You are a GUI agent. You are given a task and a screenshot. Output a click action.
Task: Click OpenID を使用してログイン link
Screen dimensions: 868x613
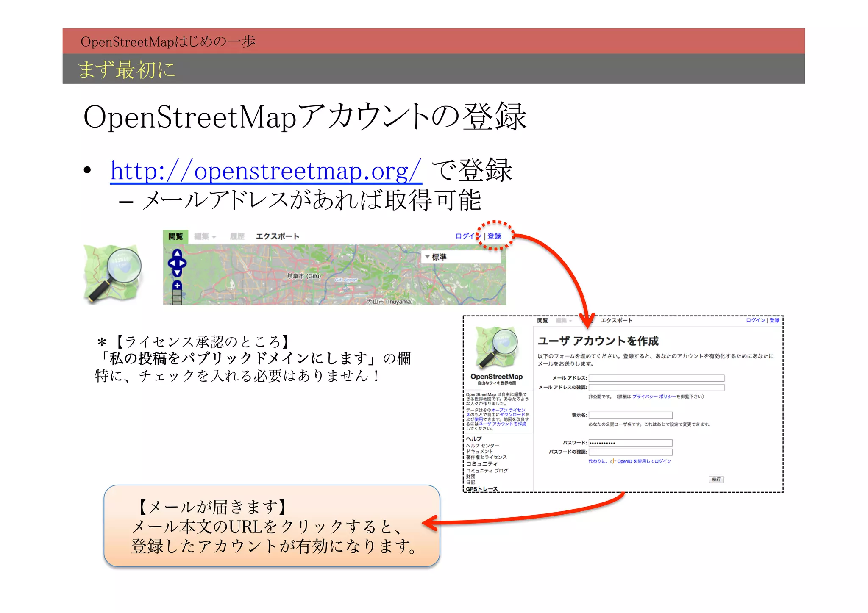[x=644, y=461]
